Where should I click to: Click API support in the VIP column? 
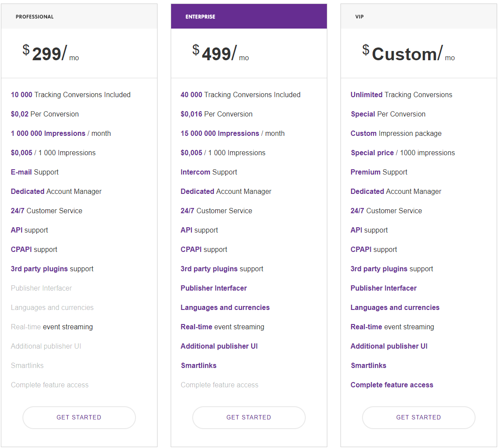click(369, 230)
